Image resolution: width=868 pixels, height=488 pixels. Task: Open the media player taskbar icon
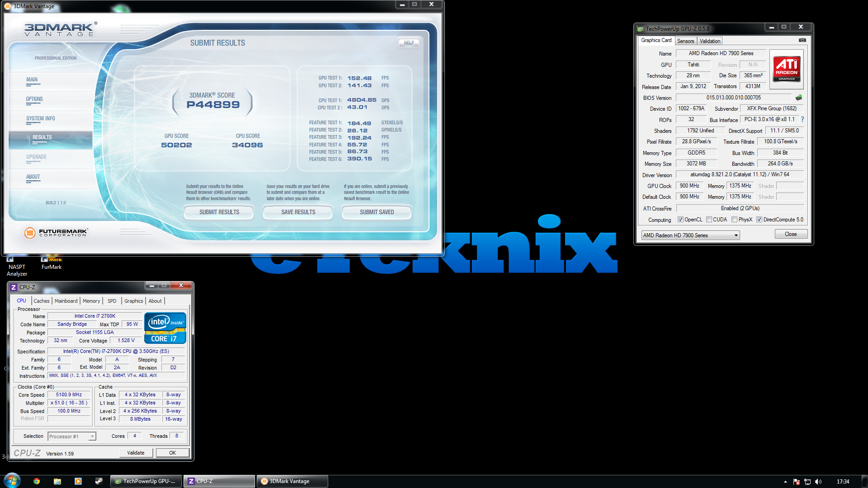coord(78,481)
